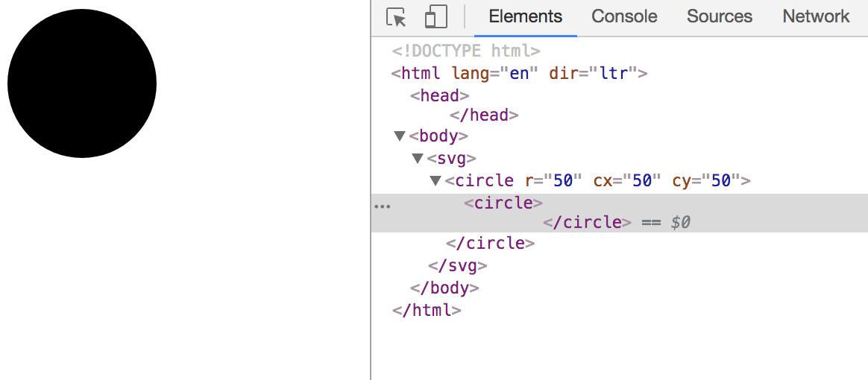This screenshot has height=380, width=868.
Task: Click the black circle on the page
Action: [x=82, y=83]
